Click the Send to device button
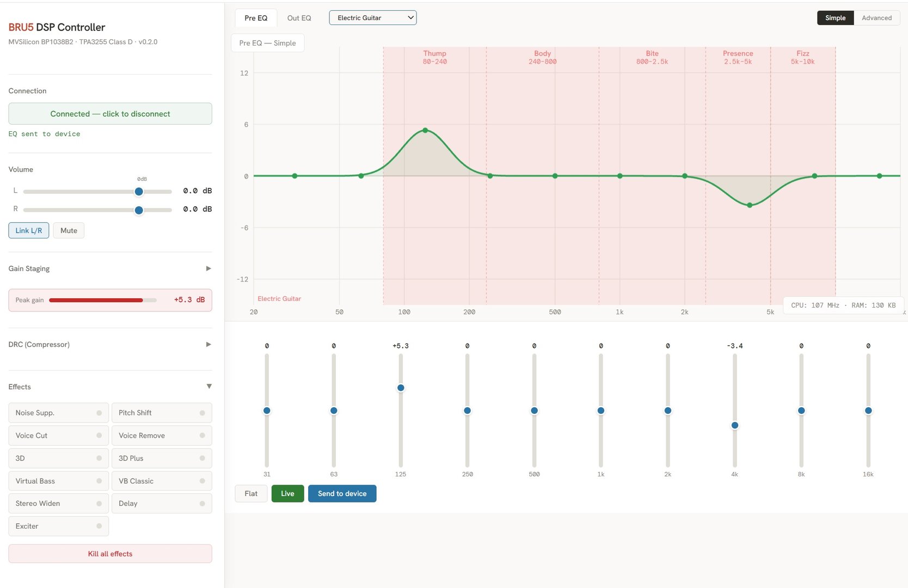 pyautogui.click(x=342, y=494)
